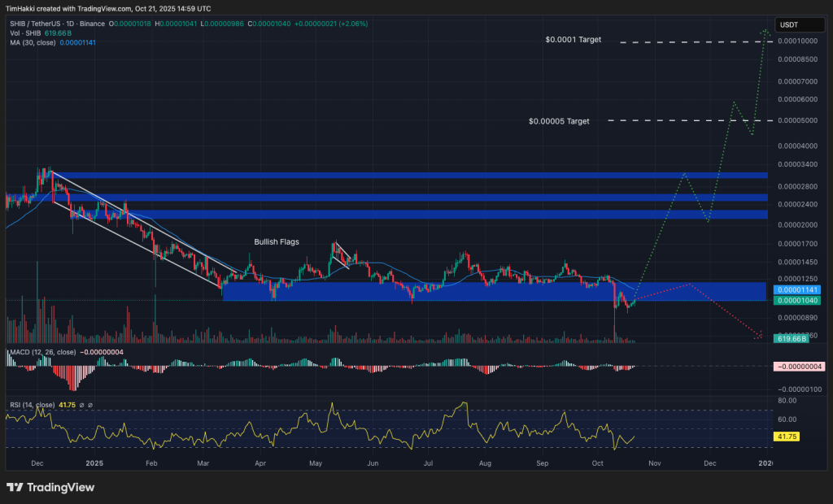
Task: Click the $0.00005 Target label
Action: (557, 120)
